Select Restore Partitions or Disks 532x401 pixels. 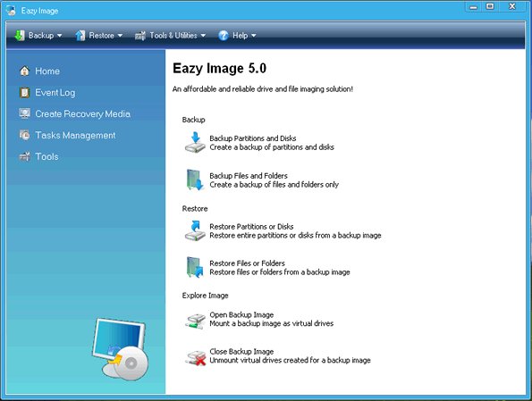pos(251,227)
